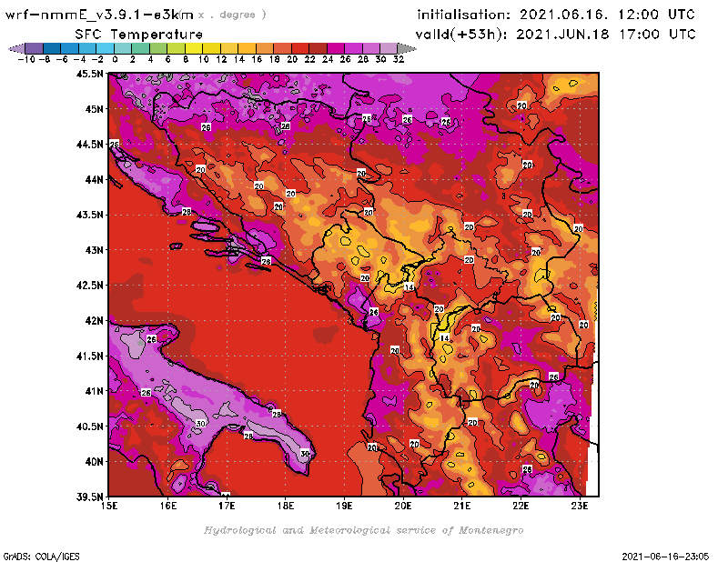
Task: Click the initialisation date '2021.06.16. 12:00 UTC'
Action: pyautogui.click(x=607, y=15)
